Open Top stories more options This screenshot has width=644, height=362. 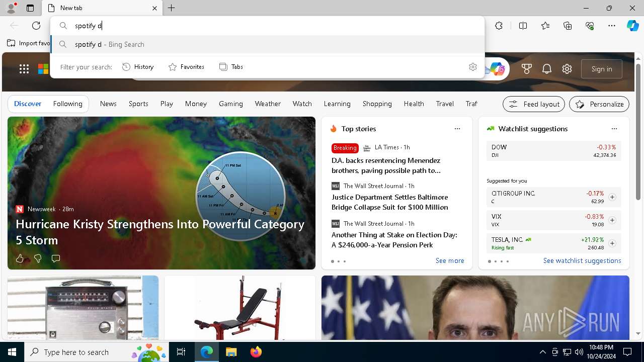coord(457,129)
